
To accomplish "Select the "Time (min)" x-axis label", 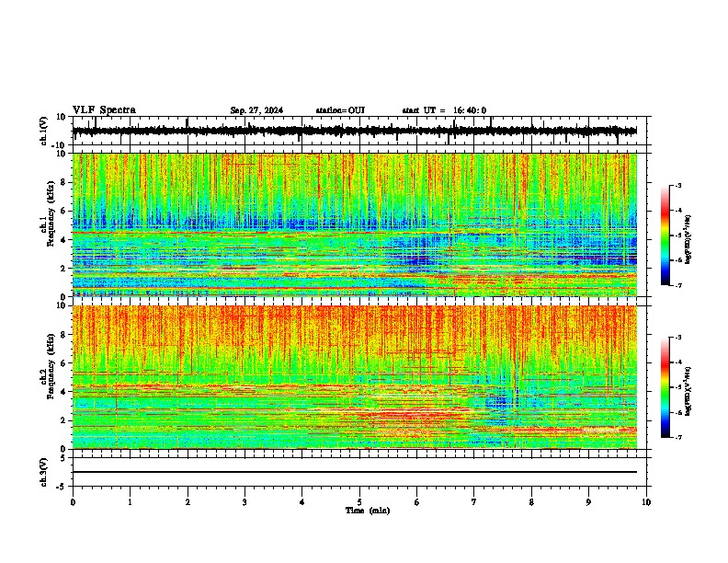I will pos(368,511).
